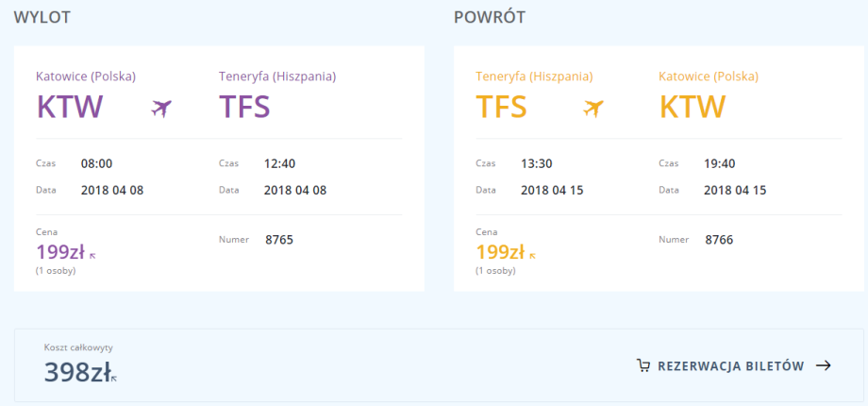Click the large orange TFS airport code
868x406 pixels.
pos(501,108)
